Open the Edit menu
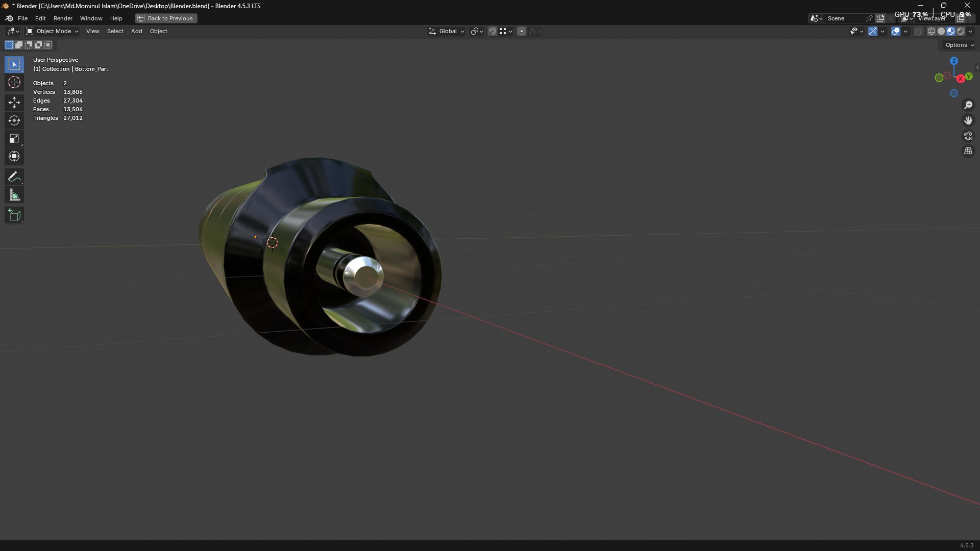 click(x=40, y=18)
